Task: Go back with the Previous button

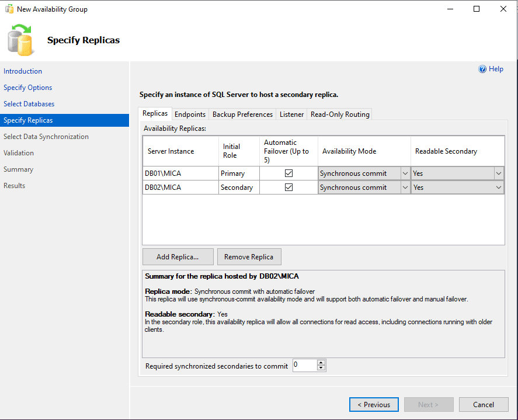Action: (x=374, y=405)
